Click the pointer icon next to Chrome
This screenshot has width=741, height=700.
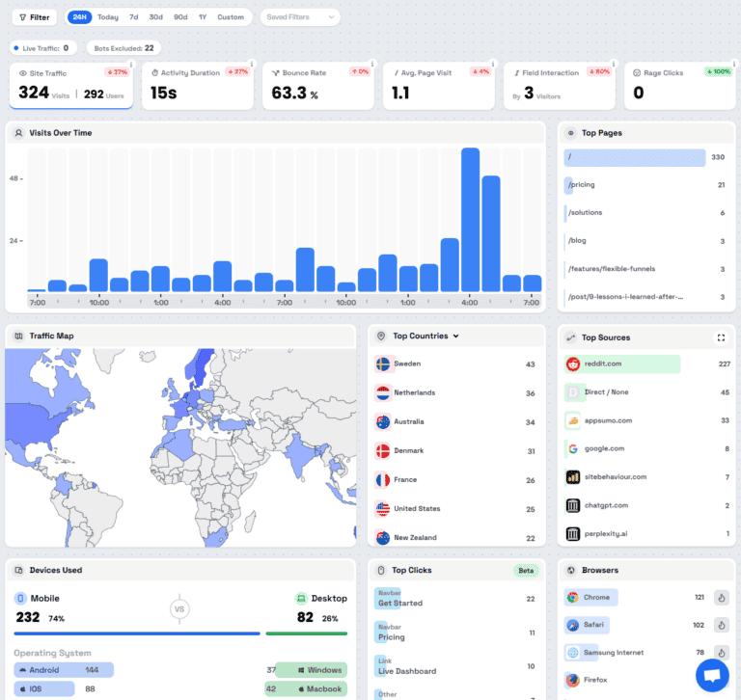click(x=721, y=598)
